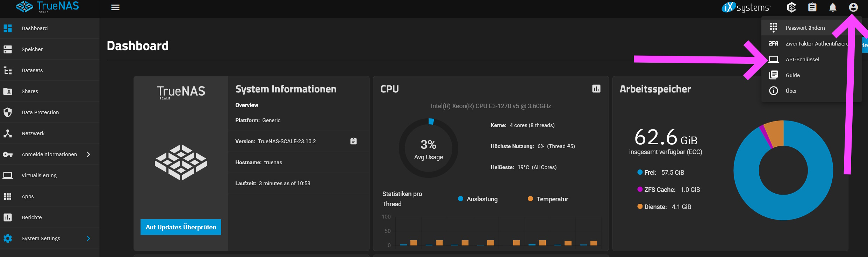
Task: Click the iXsystems logo
Action: pyautogui.click(x=746, y=7)
